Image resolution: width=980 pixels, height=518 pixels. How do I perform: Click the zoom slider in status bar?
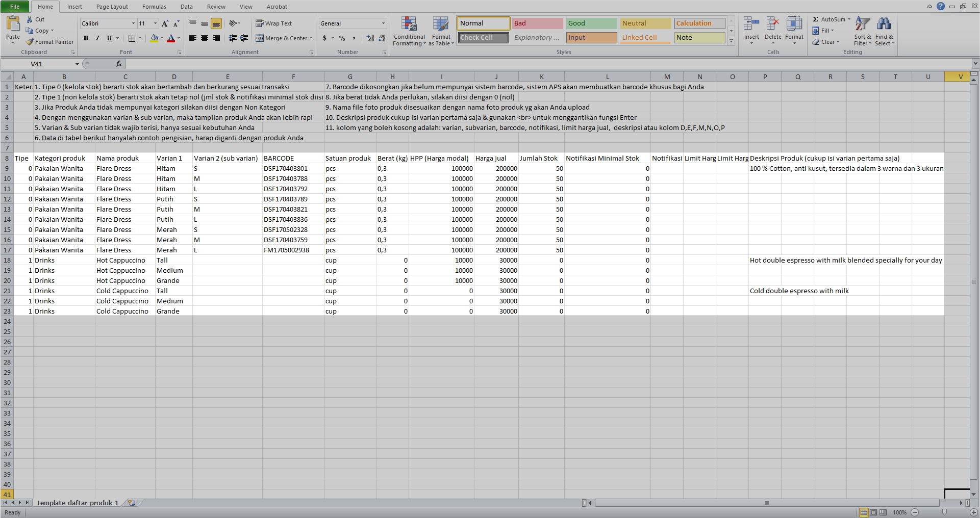click(944, 512)
